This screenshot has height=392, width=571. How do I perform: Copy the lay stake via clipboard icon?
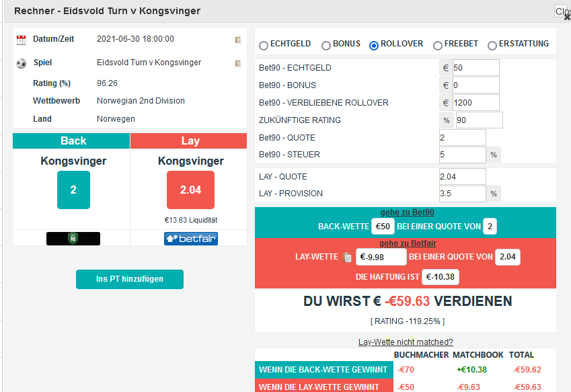[347, 258]
